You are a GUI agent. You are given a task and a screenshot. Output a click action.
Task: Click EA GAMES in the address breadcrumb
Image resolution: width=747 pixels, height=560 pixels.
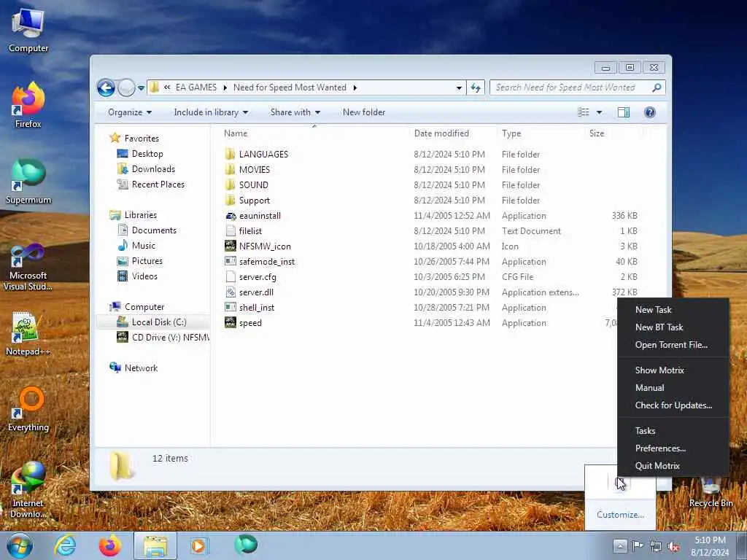(x=196, y=87)
